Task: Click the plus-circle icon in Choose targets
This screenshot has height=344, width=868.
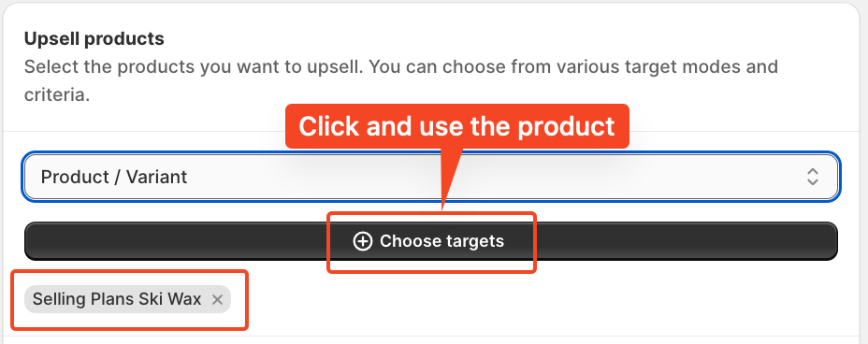Action: click(363, 241)
